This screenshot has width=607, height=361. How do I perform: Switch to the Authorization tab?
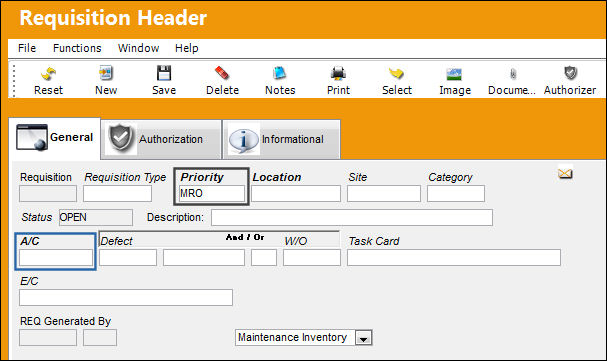161,139
